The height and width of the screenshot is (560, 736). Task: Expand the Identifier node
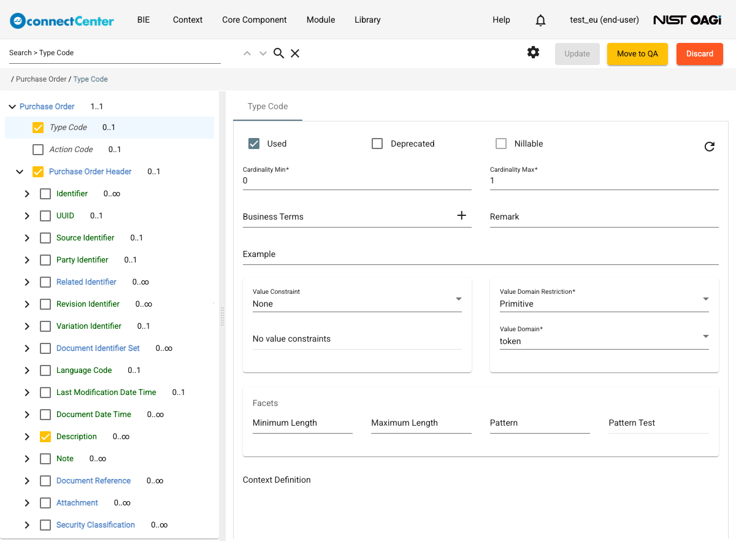click(27, 194)
